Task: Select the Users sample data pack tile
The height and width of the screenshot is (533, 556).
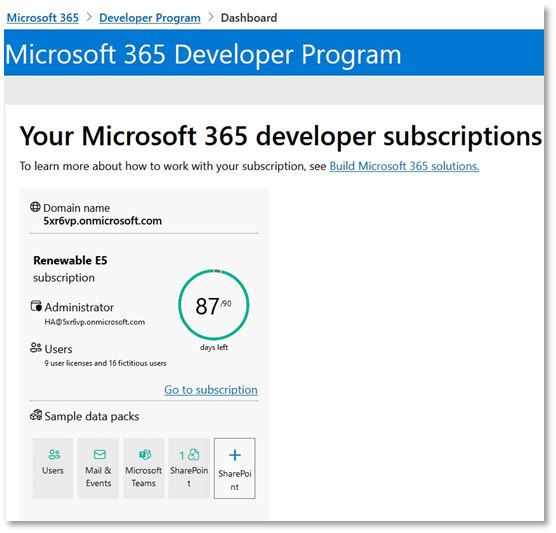Action: click(53, 468)
